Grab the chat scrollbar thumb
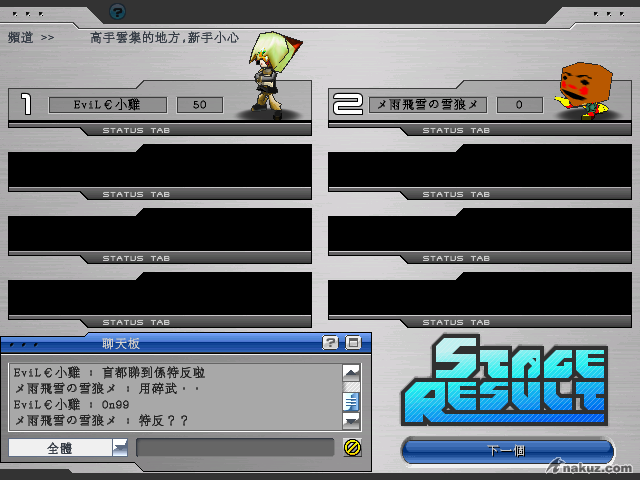 (351, 402)
